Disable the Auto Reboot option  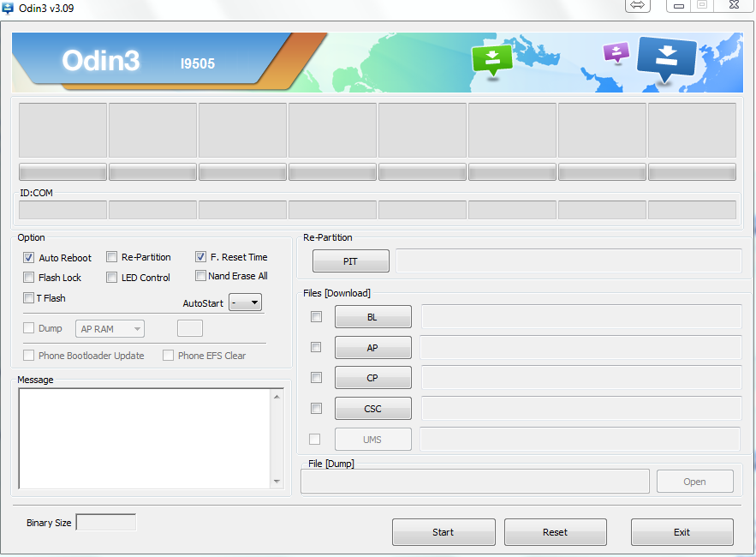tap(28, 258)
